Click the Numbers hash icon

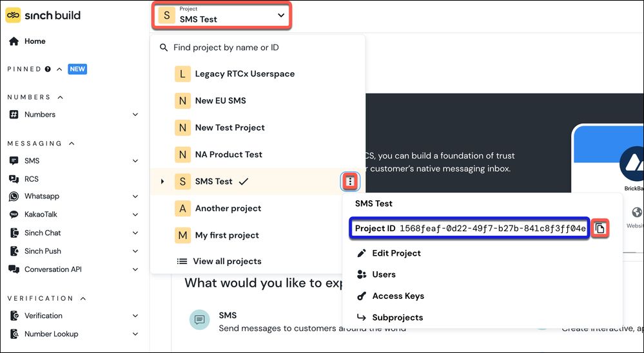click(14, 115)
